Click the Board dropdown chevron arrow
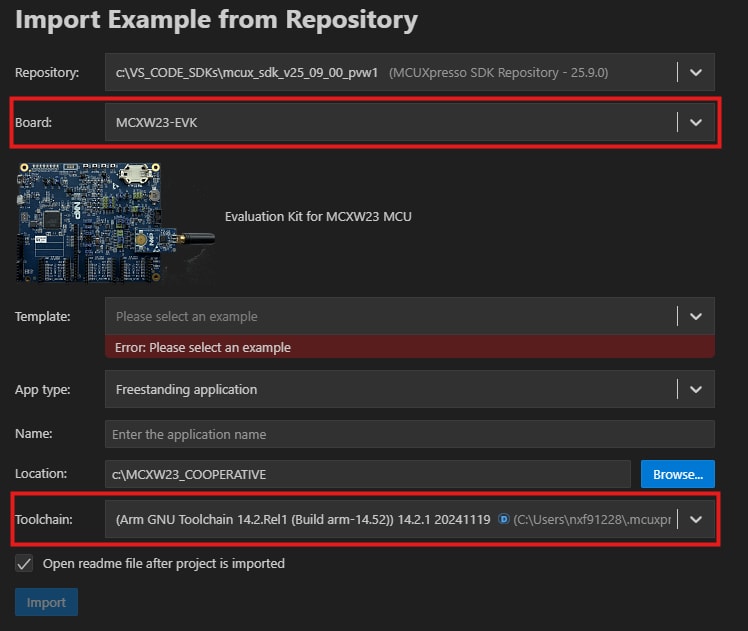The height and width of the screenshot is (631, 748). click(x=696, y=122)
